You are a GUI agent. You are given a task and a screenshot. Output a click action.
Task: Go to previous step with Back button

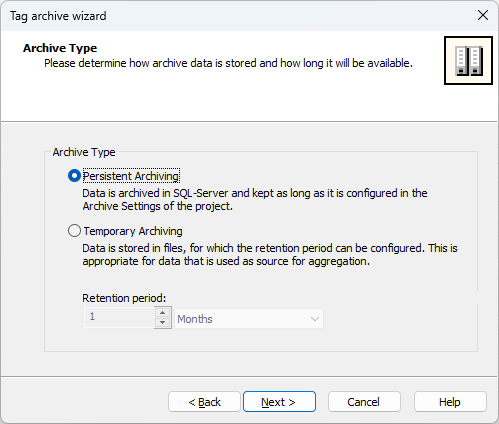click(x=204, y=402)
